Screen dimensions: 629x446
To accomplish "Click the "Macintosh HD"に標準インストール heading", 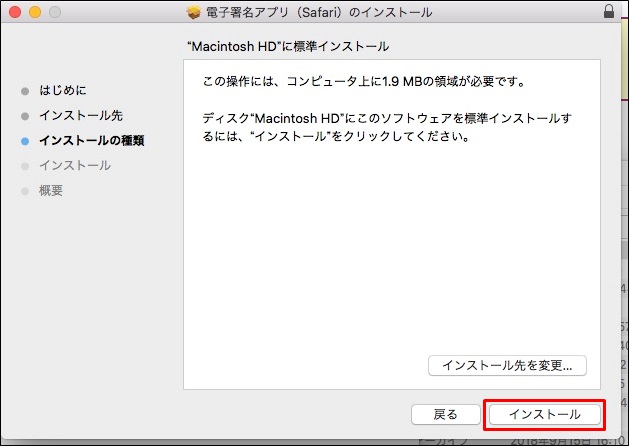I will point(288,46).
